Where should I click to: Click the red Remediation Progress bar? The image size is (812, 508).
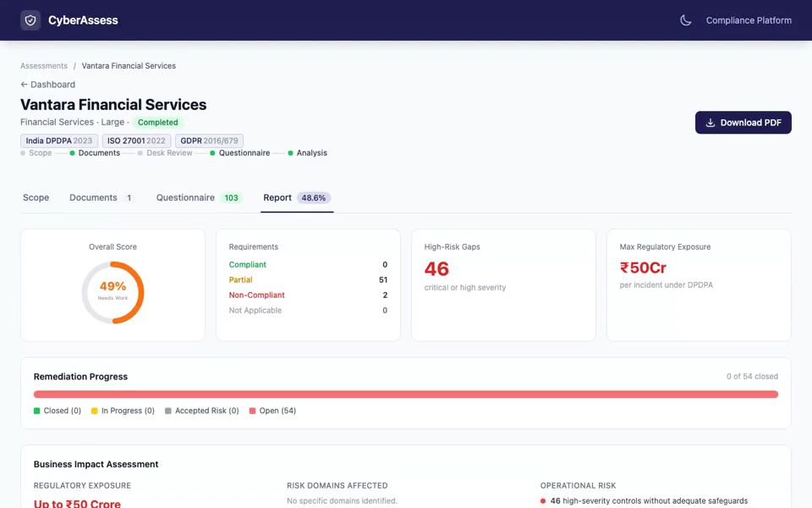406,395
